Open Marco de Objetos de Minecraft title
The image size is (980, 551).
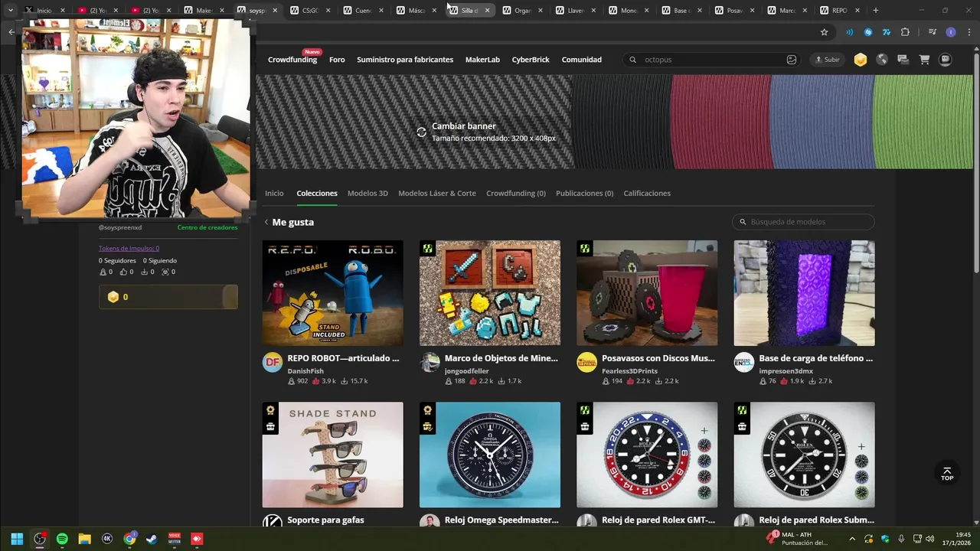(x=501, y=358)
